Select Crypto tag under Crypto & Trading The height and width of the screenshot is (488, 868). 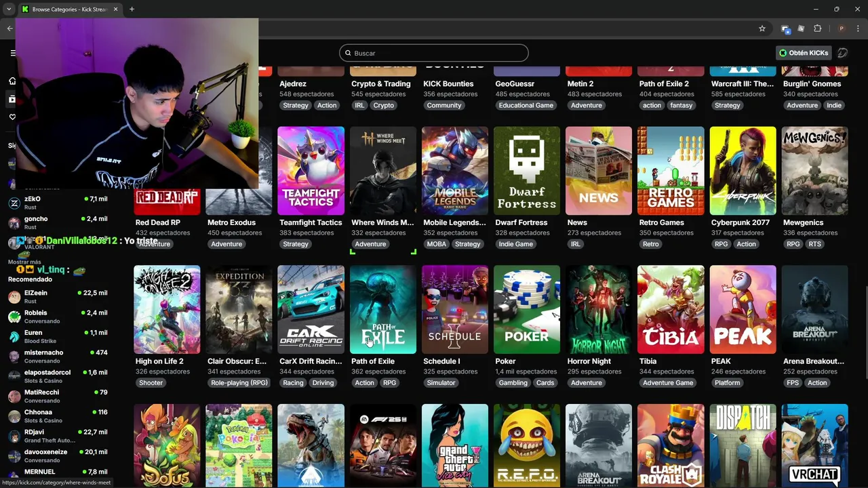point(383,105)
